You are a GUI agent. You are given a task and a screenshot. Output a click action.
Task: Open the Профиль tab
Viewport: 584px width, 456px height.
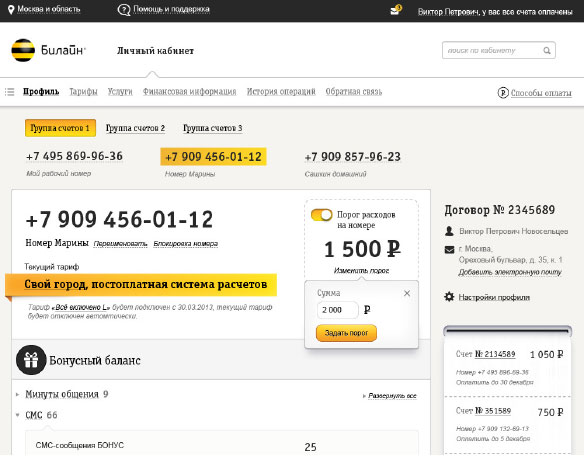click(x=41, y=91)
